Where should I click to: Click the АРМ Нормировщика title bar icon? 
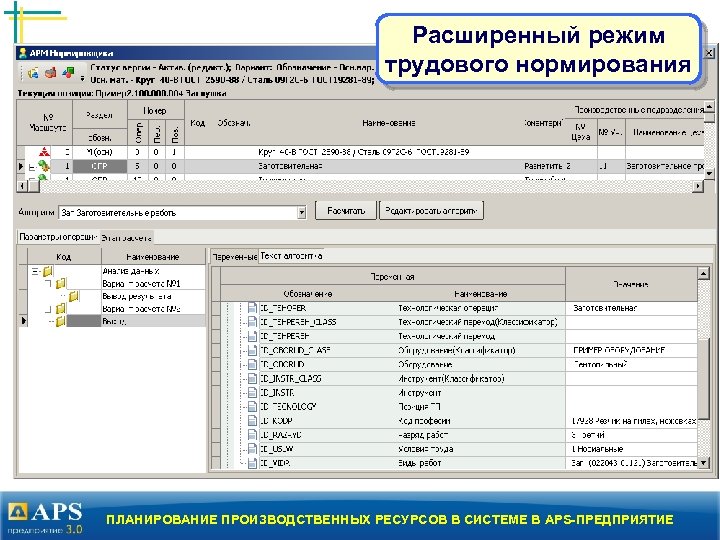tap(22, 53)
